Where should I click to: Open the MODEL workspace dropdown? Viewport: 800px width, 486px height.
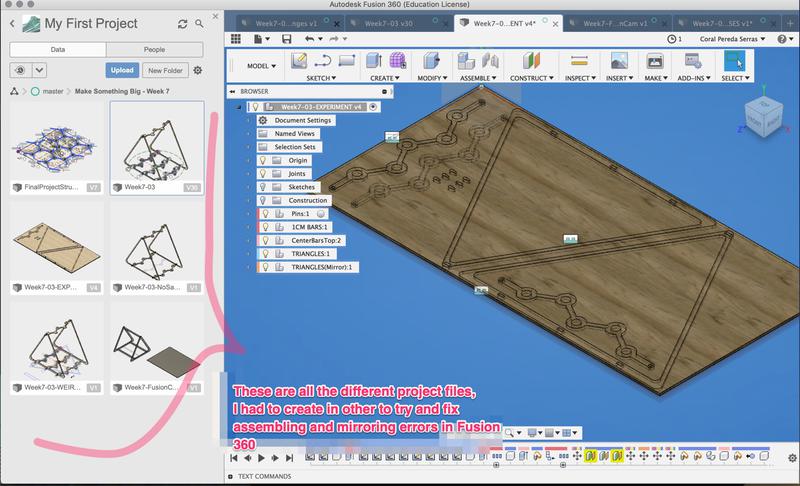pyautogui.click(x=261, y=66)
